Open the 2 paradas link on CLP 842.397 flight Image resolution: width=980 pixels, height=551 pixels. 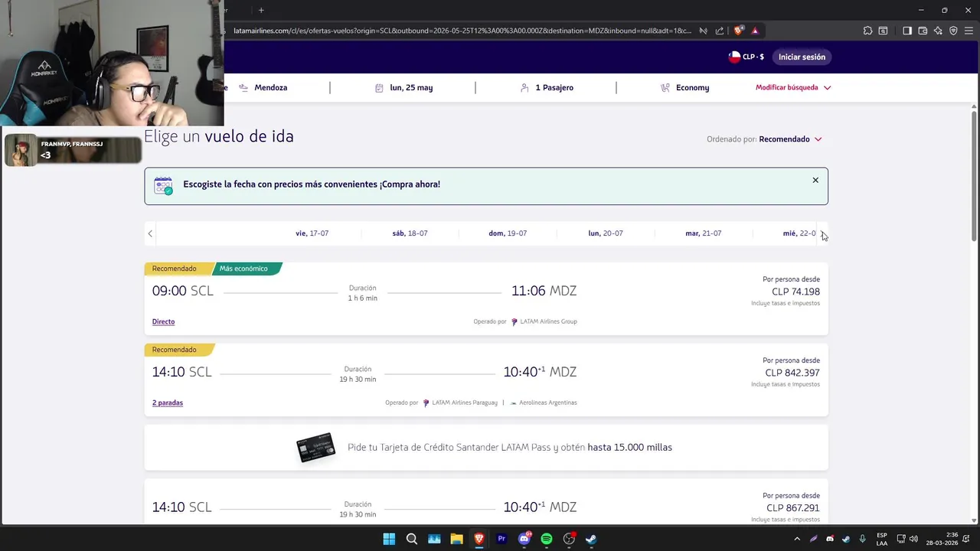point(168,403)
